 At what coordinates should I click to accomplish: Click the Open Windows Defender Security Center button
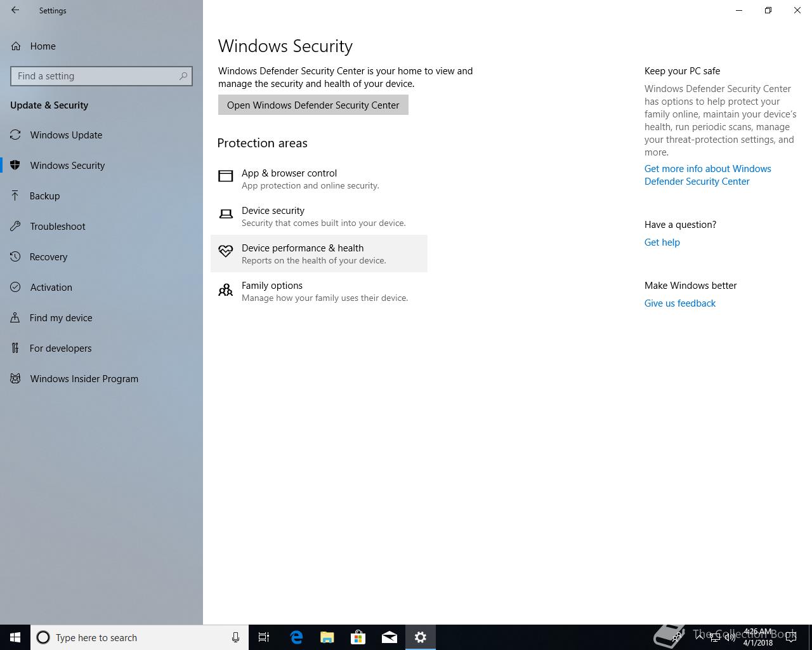click(x=313, y=105)
